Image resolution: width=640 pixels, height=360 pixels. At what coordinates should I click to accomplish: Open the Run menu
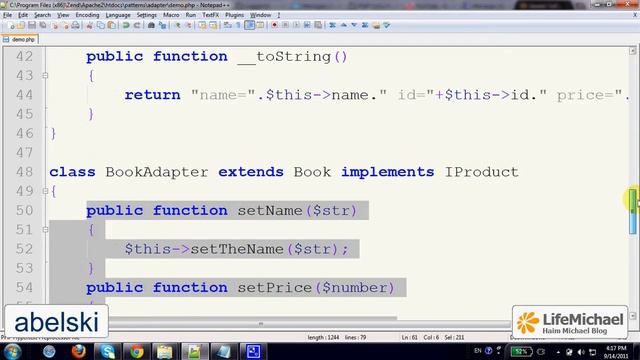click(x=191, y=15)
